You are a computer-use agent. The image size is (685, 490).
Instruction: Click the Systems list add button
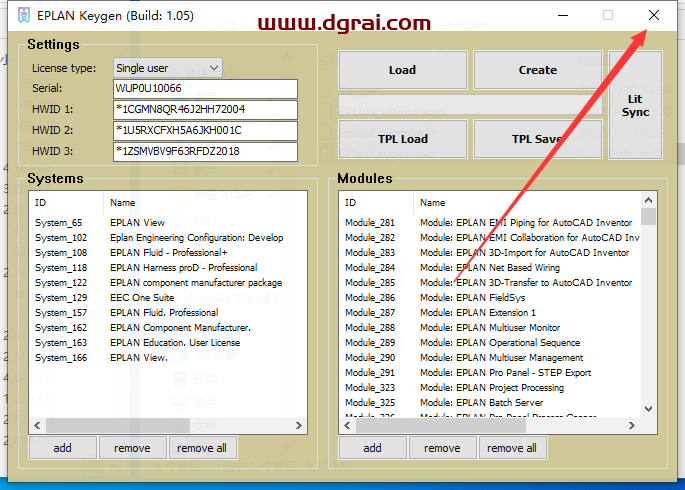pos(62,448)
